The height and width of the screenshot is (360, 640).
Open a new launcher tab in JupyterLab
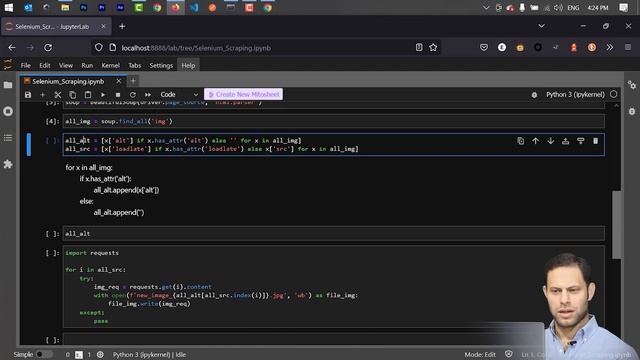(x=133, y=81)
